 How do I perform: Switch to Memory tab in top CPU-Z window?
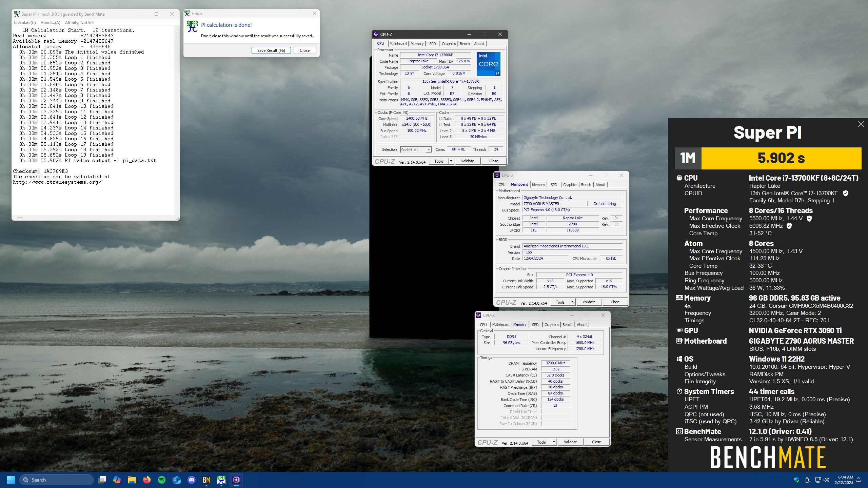pos(417,44)
